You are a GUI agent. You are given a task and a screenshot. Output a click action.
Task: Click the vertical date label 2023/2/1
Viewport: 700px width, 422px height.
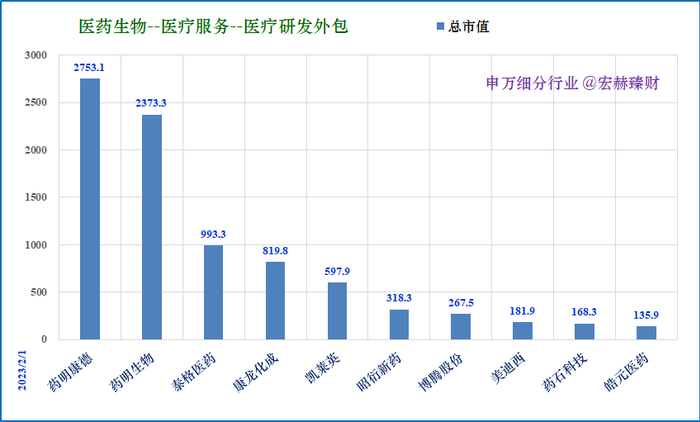pyautogui.click(x=23, y=370)
